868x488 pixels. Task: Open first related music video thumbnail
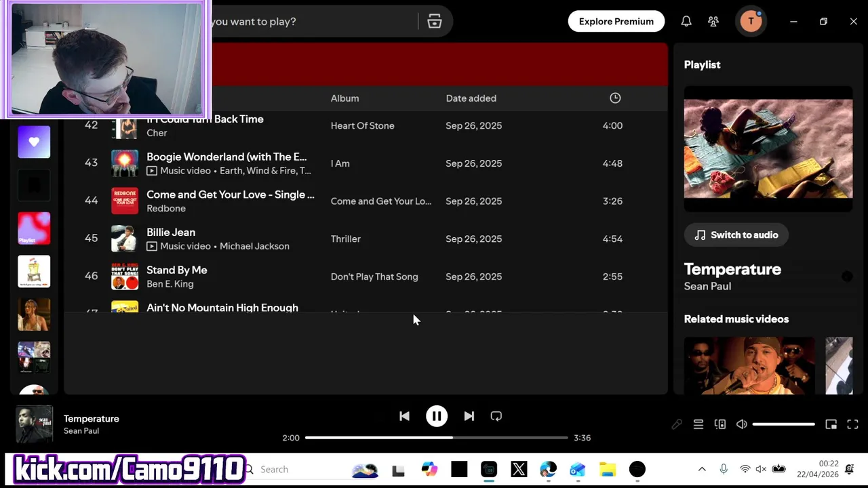coord(749,365)
